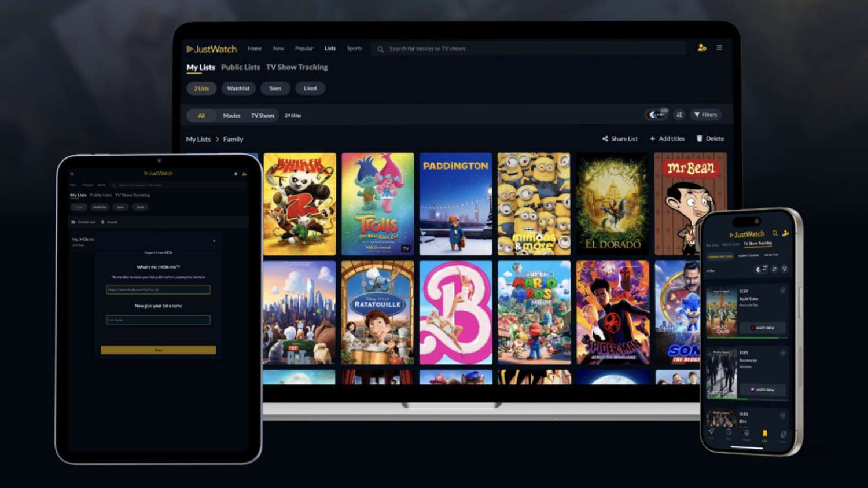868x488 pixels.
Task: Click the Done button in the tablet dialog
Action: pos(159,350)
